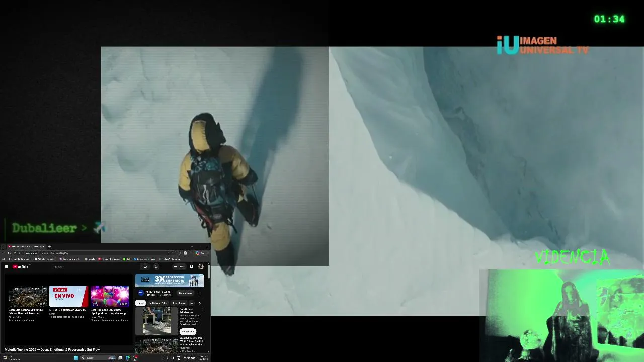Image resolution: width=644 pixels, height=362 pixels.
Task: Reload the page in the browser
Action: tap(9, 253)
